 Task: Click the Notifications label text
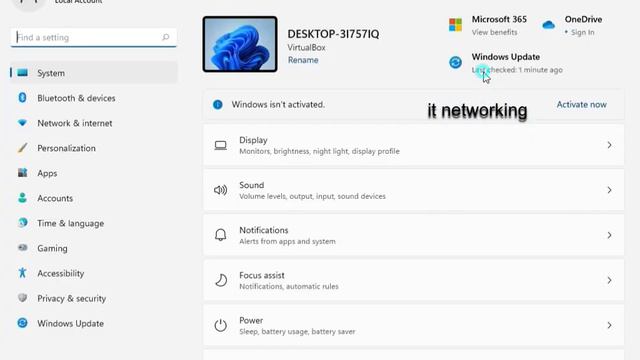[264, 230]
